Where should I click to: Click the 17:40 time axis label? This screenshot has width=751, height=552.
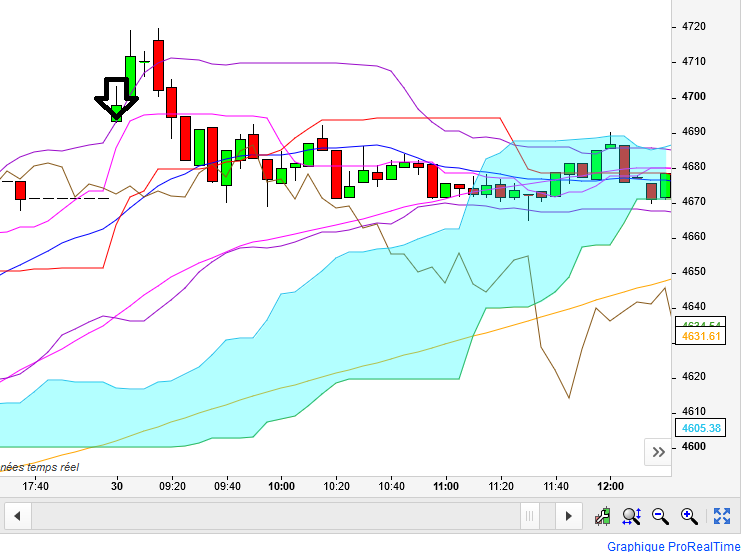(35, 486)
